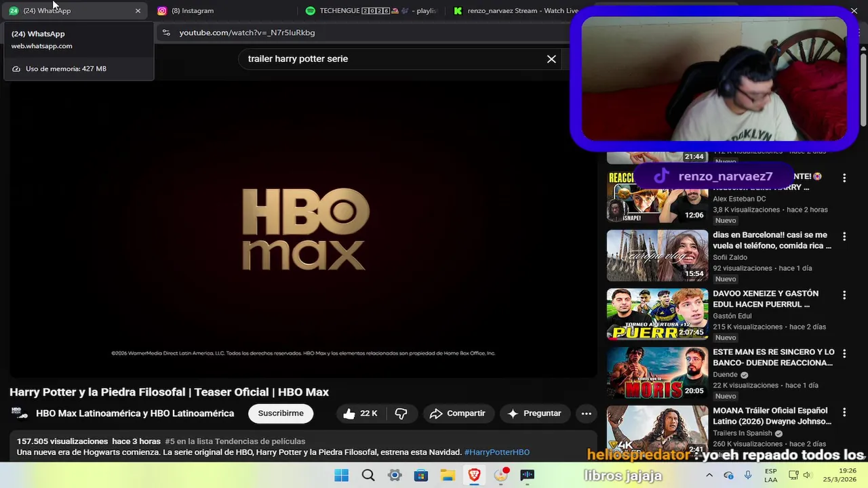Click the Alex Esteban DC channel name
The height and width of the screenshot is (488, 868).
pos(739,199)
